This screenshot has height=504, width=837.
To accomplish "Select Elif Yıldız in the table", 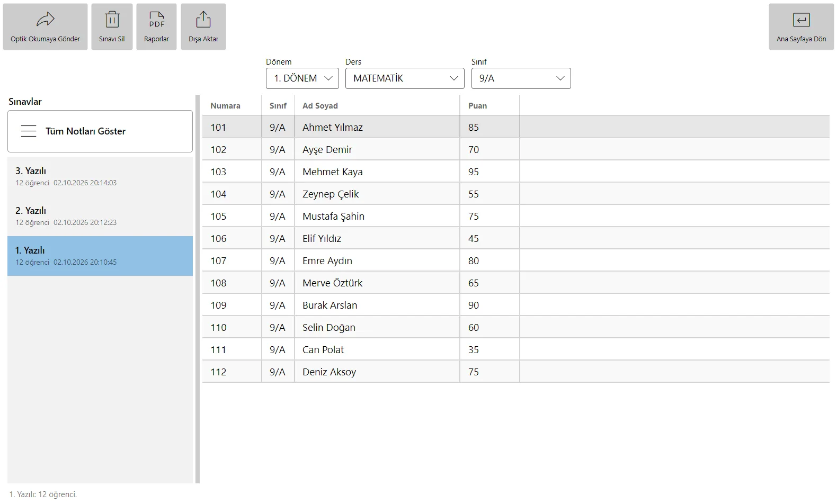I will (x=516, y=238).
